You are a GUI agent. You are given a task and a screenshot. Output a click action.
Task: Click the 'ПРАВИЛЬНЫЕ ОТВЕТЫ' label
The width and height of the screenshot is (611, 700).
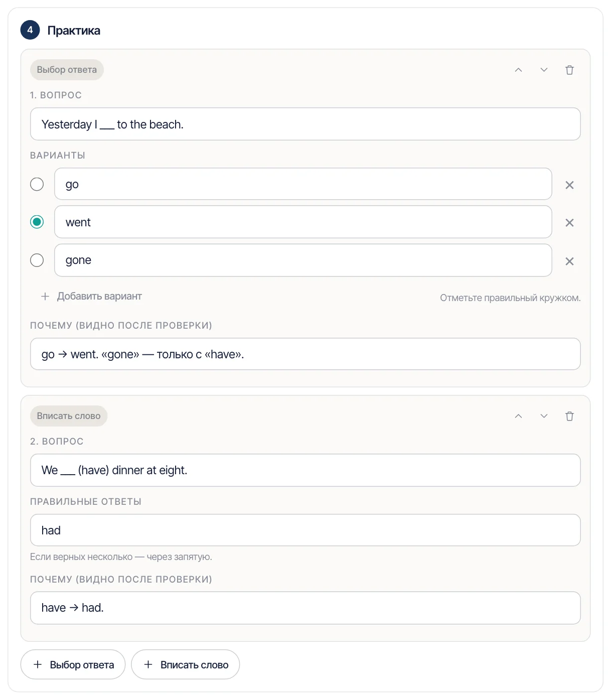coord(86,502)
